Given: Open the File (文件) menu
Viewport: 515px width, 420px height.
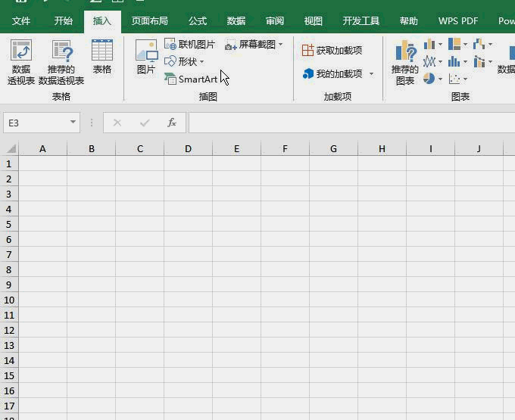Looking at the screenshot, I should coord(21,21).
